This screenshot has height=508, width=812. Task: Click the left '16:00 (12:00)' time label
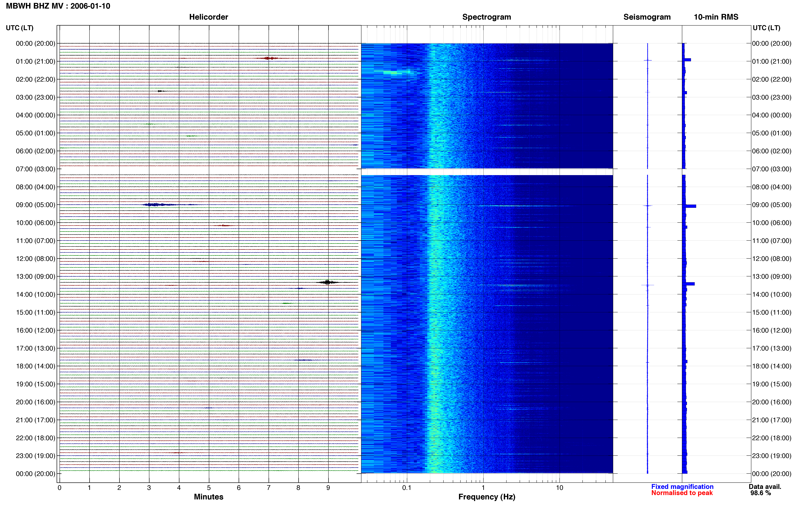point(36,330)
